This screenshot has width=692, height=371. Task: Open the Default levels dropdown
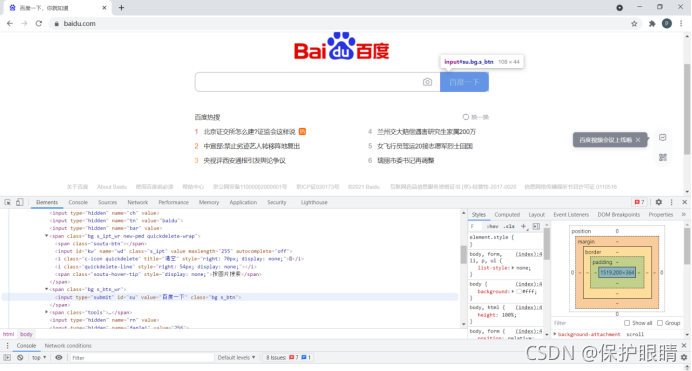coord(236,357)
